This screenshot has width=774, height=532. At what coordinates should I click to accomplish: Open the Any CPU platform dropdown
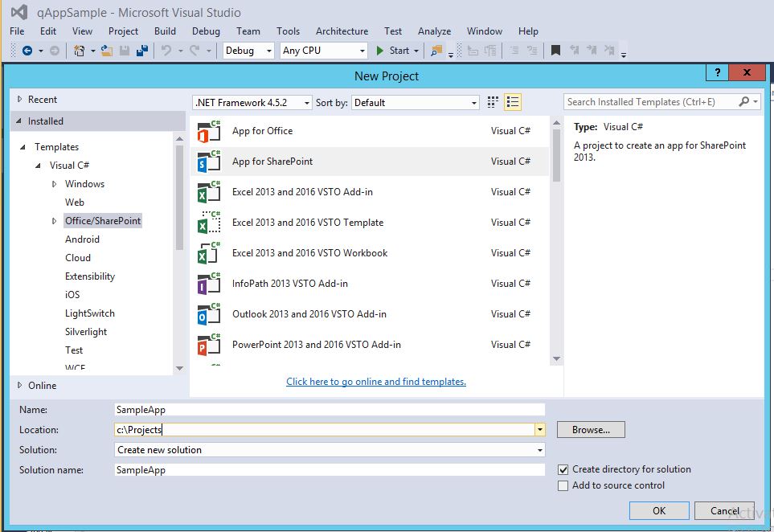click(323, 51)
